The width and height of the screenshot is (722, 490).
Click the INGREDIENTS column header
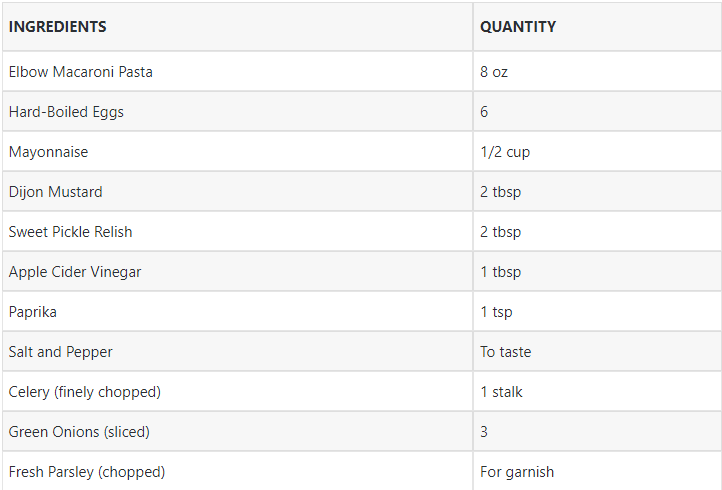58,27
